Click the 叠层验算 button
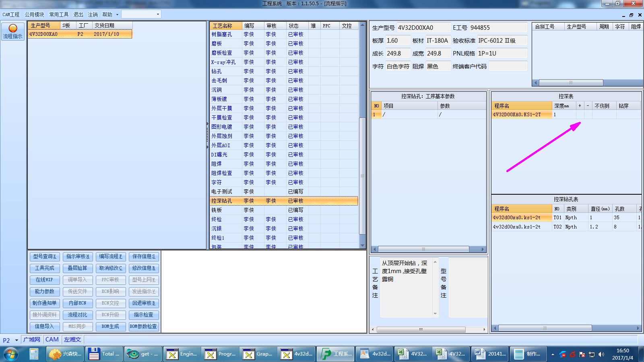 click(78, 268)
